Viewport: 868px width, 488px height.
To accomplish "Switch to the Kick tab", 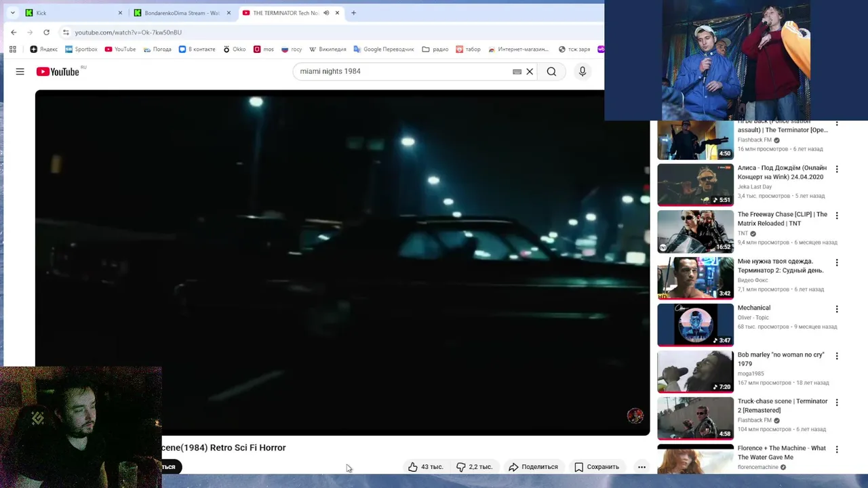I will (x=73, y=13).
